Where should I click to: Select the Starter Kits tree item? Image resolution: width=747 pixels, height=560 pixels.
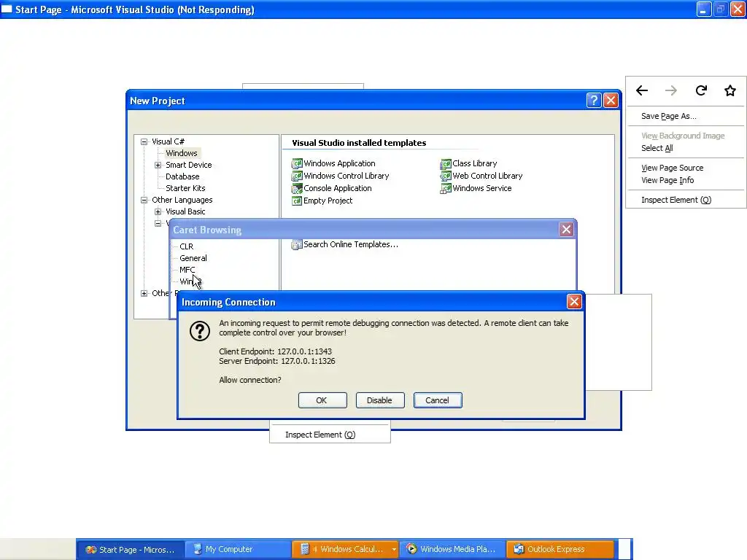(185, 188)
